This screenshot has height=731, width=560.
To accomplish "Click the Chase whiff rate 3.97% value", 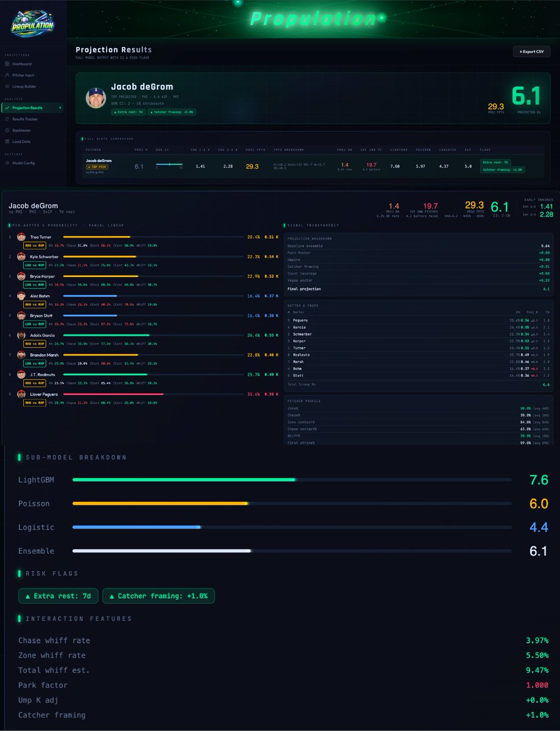I will [x=537, y=641].
